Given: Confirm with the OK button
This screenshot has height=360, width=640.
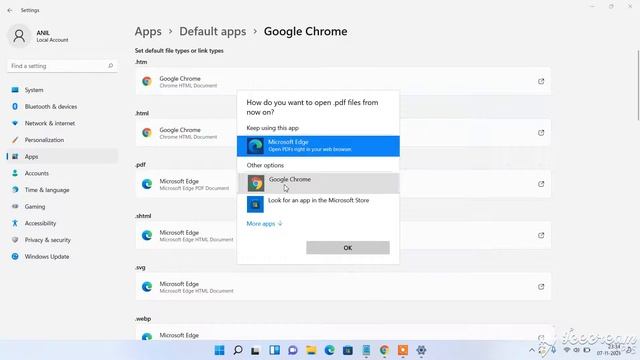Looking at the screenshot, I should point(348,248).
